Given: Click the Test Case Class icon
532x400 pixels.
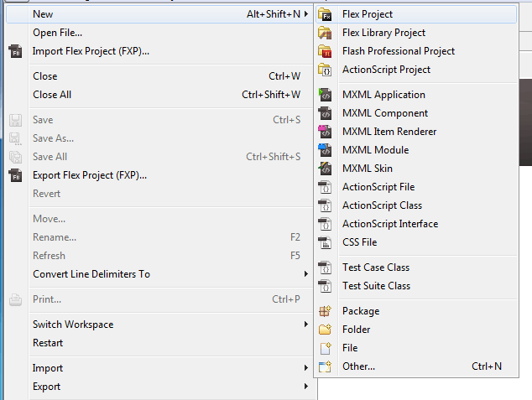Looking at the screenshot, I should [325, 268].
